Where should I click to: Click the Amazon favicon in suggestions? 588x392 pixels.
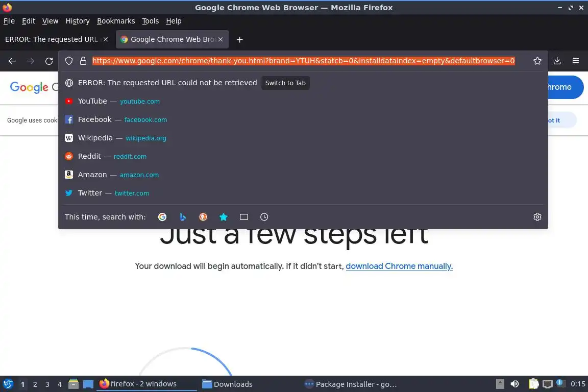click(x=68, y=175)
